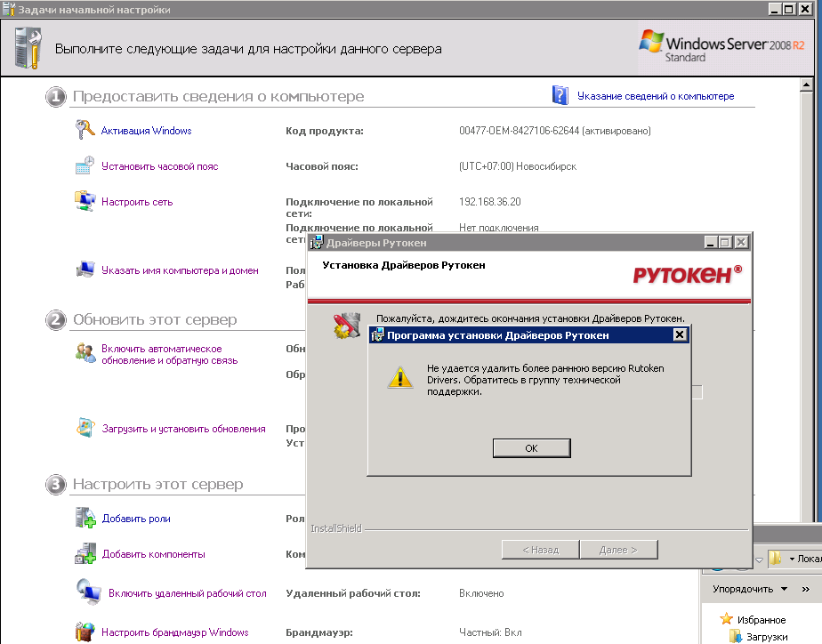
Task: Open the 'Активация Windows' link
Action: pyautogui.click(x=146, y=131)
